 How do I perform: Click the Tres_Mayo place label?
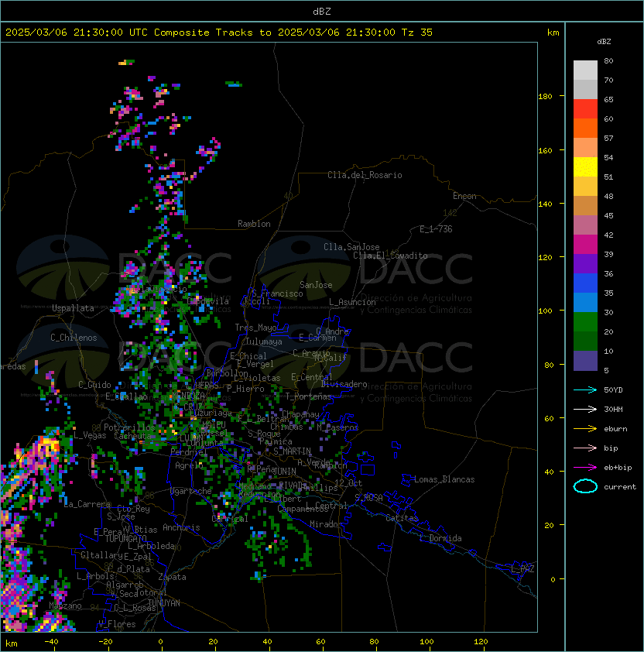click(x=255, y=328)
